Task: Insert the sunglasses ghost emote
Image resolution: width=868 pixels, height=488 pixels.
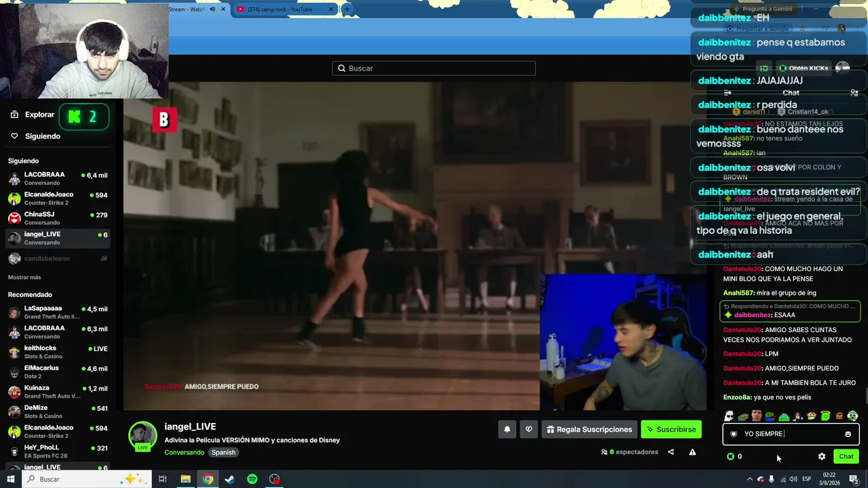Action: point(729,416)
